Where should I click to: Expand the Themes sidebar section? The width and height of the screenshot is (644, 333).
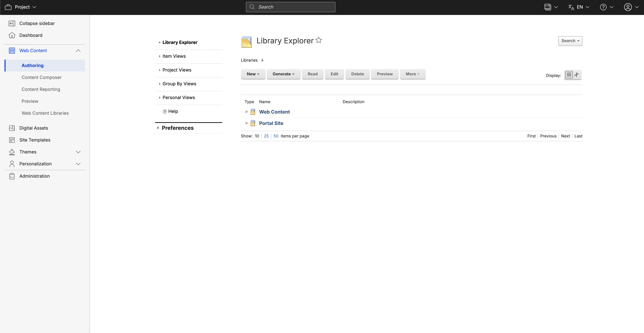tap(78, 152)
